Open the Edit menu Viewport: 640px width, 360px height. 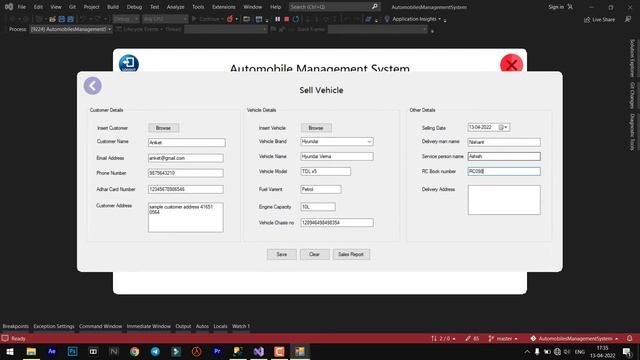pyautogui.click(x=38, y=7)
